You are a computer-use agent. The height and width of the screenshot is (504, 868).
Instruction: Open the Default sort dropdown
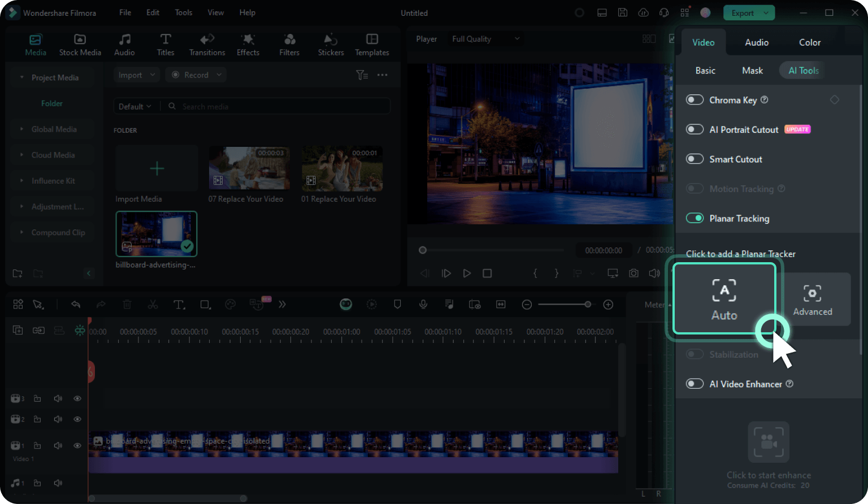coord(135,106)
